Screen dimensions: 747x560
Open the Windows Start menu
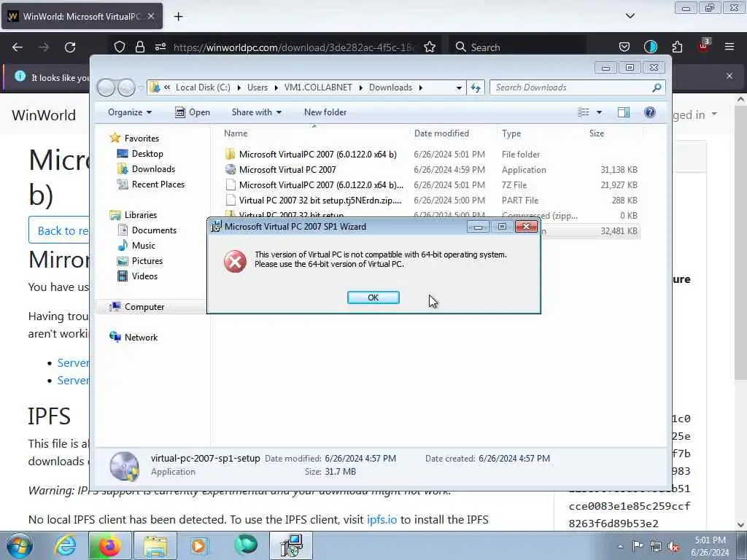pos(19,545)
